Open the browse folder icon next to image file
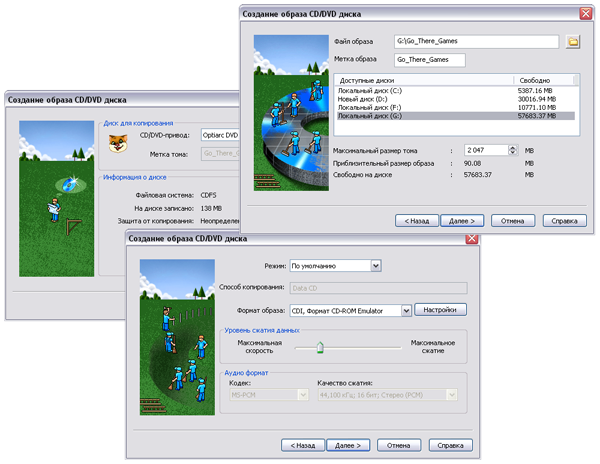600x464 pixels. (573, 42)
